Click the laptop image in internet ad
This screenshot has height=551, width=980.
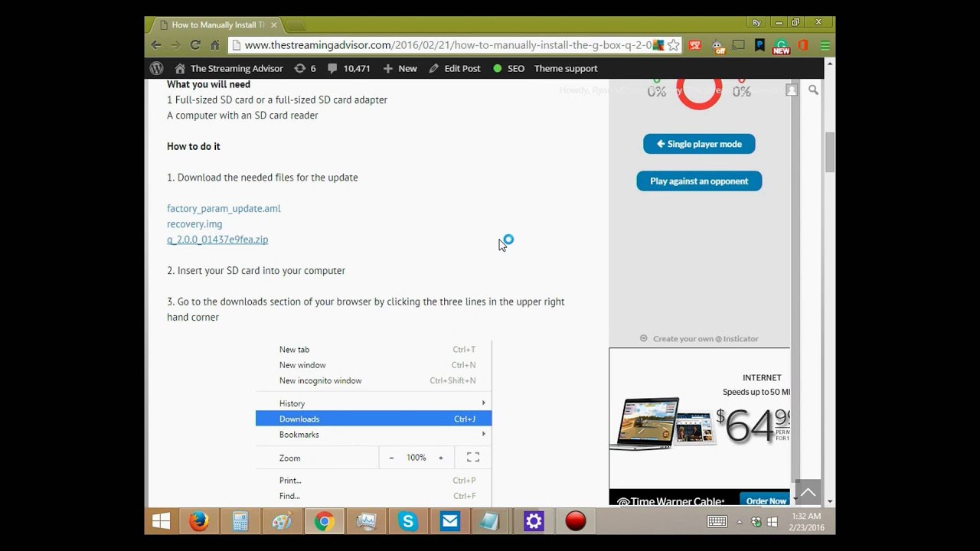click(645, 423)
